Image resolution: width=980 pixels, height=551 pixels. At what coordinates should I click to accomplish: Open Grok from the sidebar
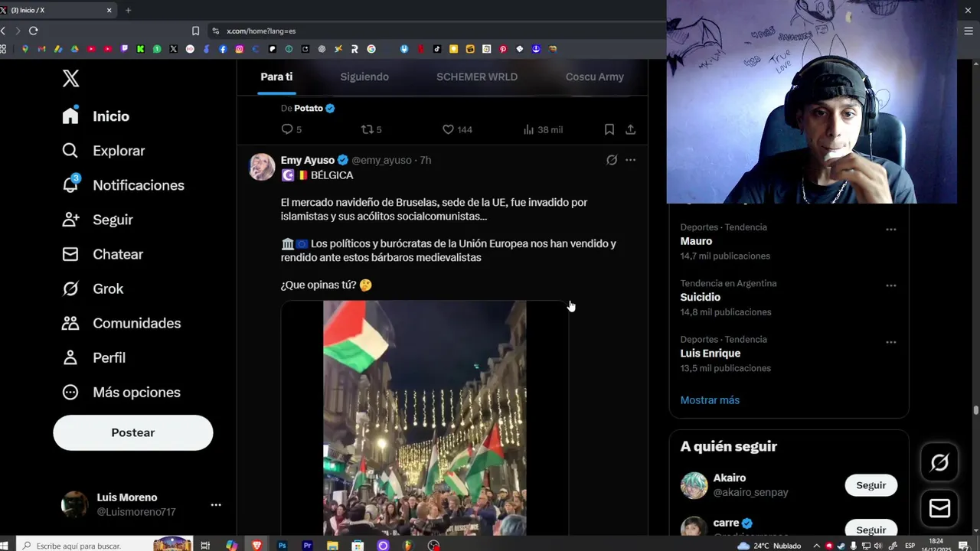(x=93, y=289)
